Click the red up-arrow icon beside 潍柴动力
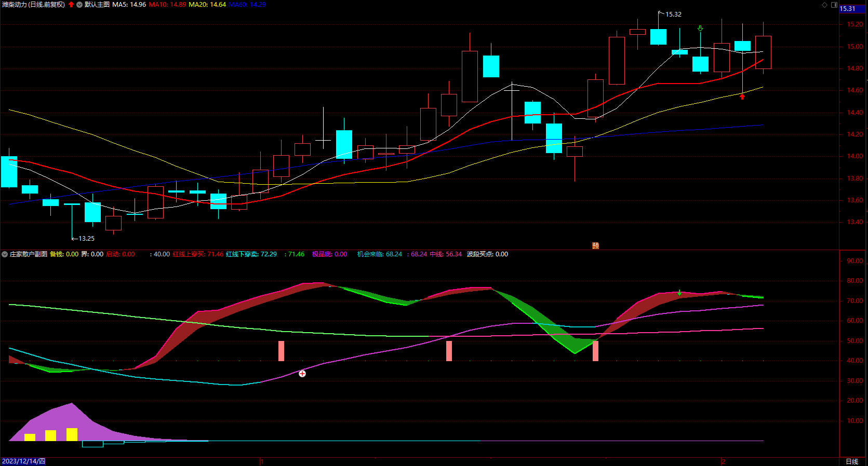This screenshot has width=868, height=466. click(71, 5)
